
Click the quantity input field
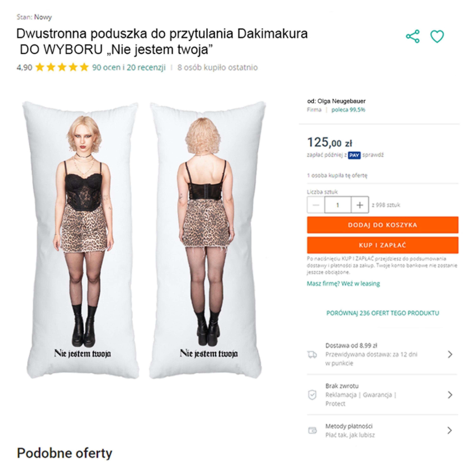pyautogui.click(x=338, y=205)
